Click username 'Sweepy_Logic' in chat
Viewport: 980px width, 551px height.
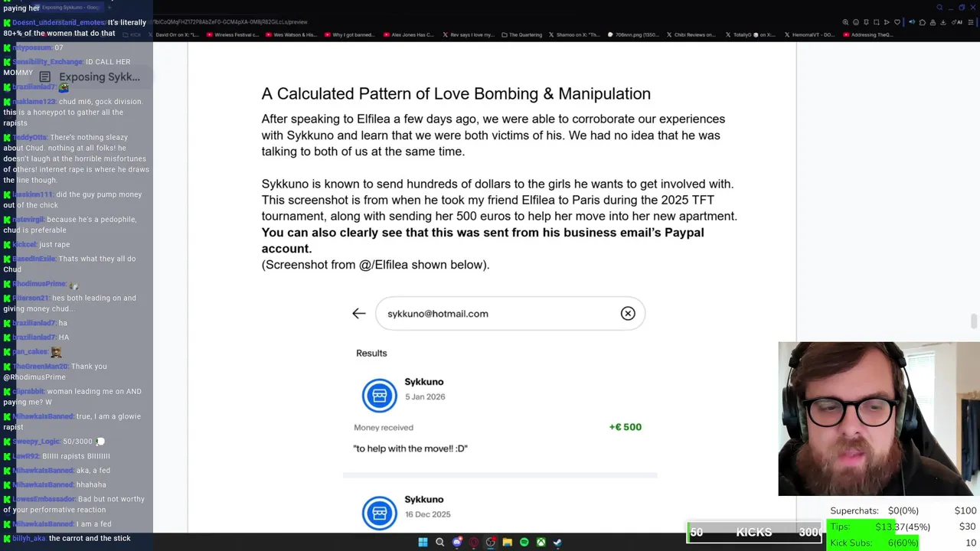[36, 442]
